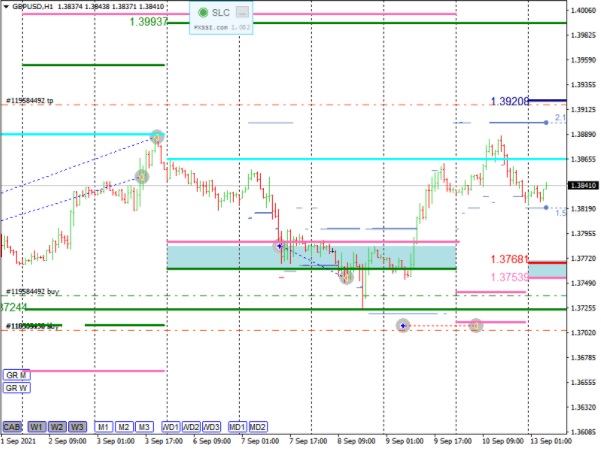Toggle the W1 weekly level button
Viewport: 601px width, 451px height.
37,426
